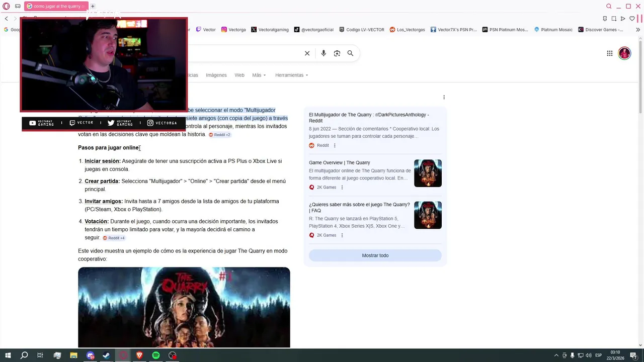Viewport: 644px width, 362px height.
Task: Click the page vertical scrollbar
Action: tap(641, 191)
